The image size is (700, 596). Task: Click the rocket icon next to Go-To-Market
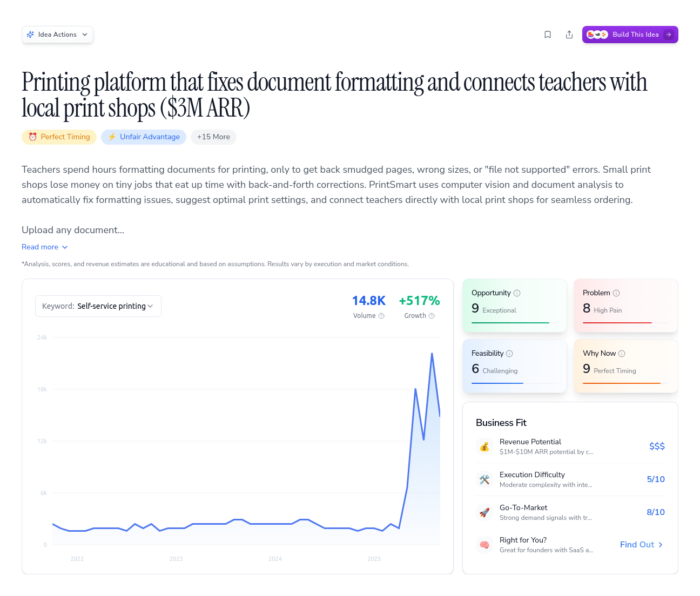484,512
